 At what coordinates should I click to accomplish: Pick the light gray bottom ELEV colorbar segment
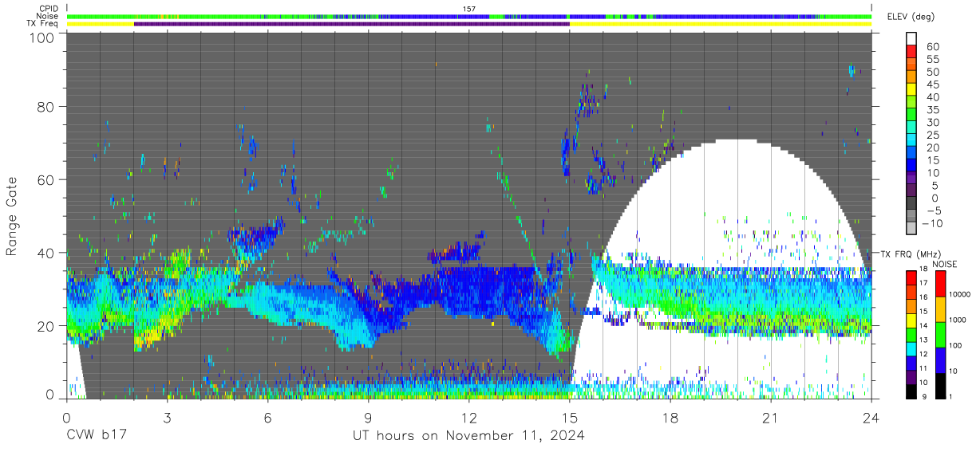[912, 227]
